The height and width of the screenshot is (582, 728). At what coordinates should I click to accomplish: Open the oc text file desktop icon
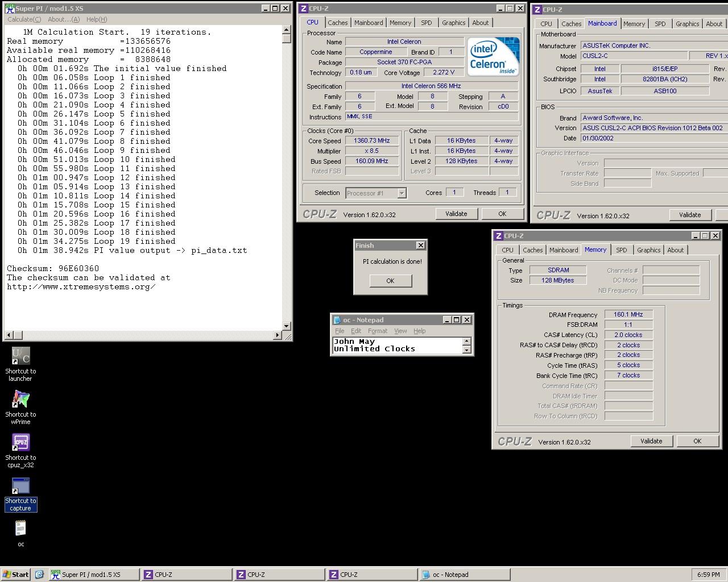click(20, 534)
